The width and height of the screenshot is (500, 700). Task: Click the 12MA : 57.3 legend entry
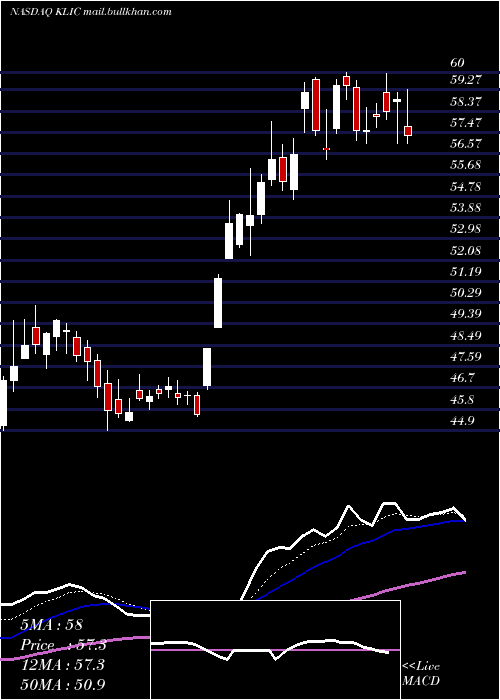62,665
